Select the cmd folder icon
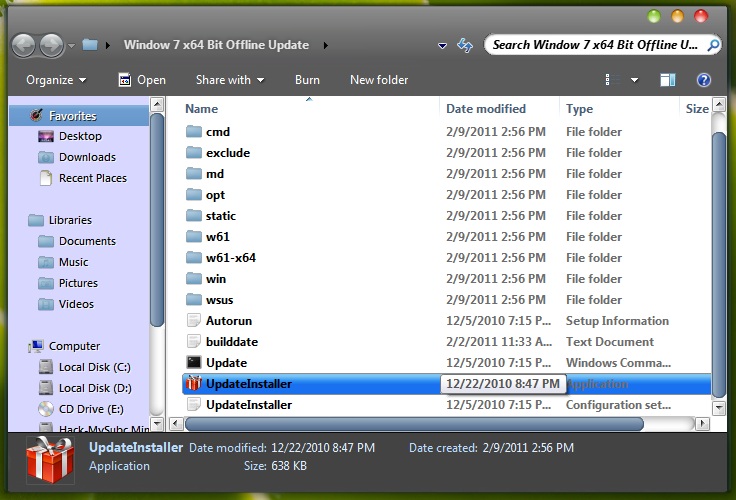The height and width of the screenshot is (500, 736). coord(193,131)
